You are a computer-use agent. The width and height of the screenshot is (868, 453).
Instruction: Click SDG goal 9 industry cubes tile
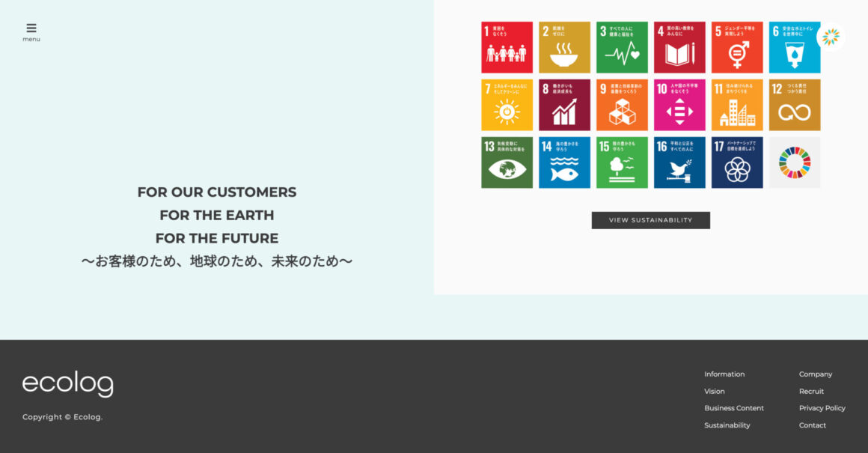[622, 105]
